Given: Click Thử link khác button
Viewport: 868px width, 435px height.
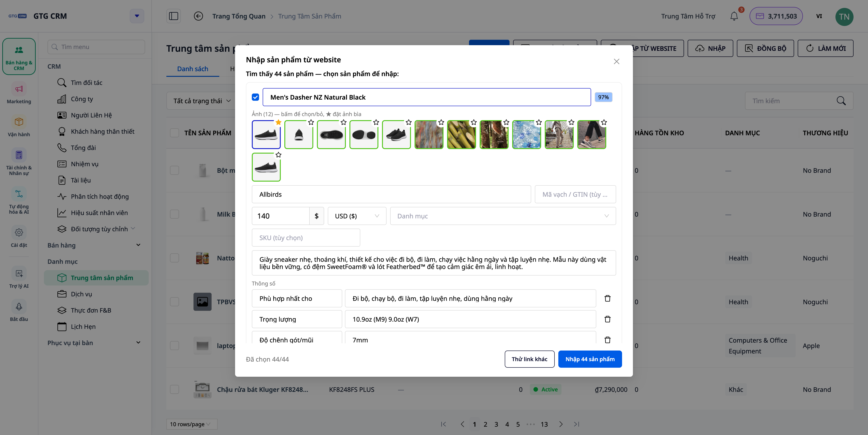Looking at the screenshot, I should point(529,359).
